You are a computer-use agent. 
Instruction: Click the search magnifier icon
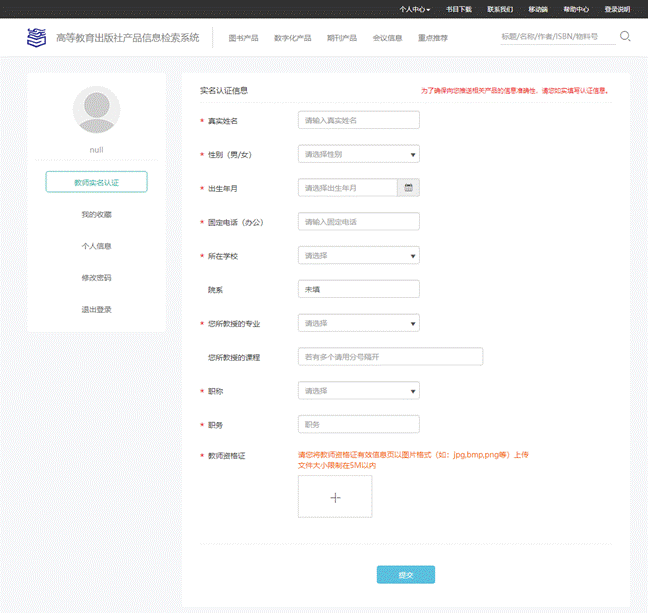point(625,37)
